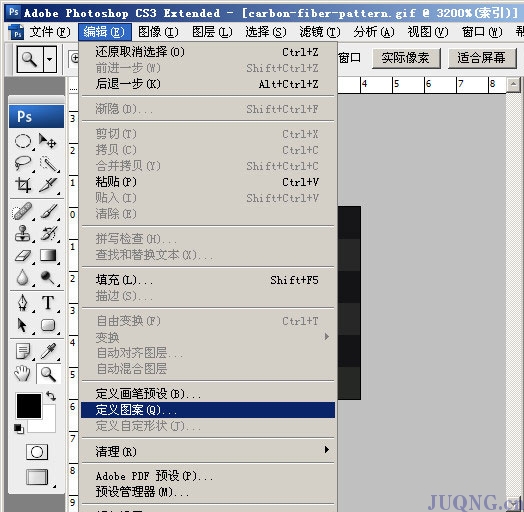524x512 pixels.
Task: Open the 视图(V) menu
Action: (428, 32)
